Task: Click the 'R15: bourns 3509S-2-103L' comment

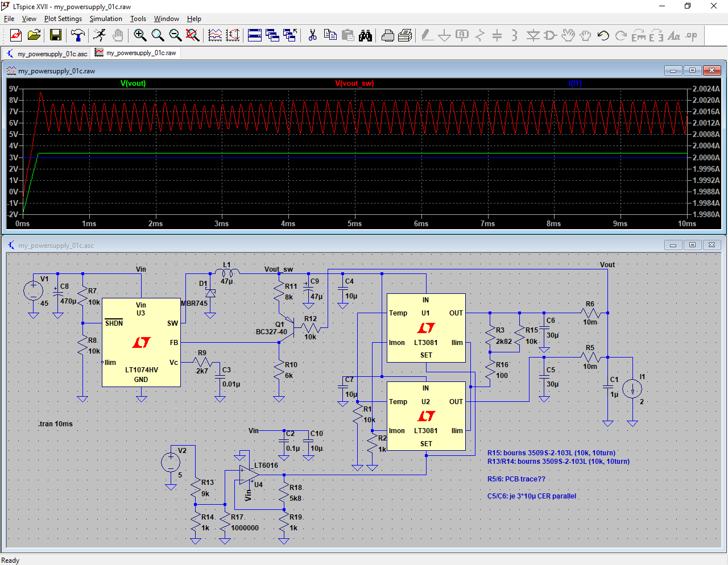Action: click(x=551, y=453)
